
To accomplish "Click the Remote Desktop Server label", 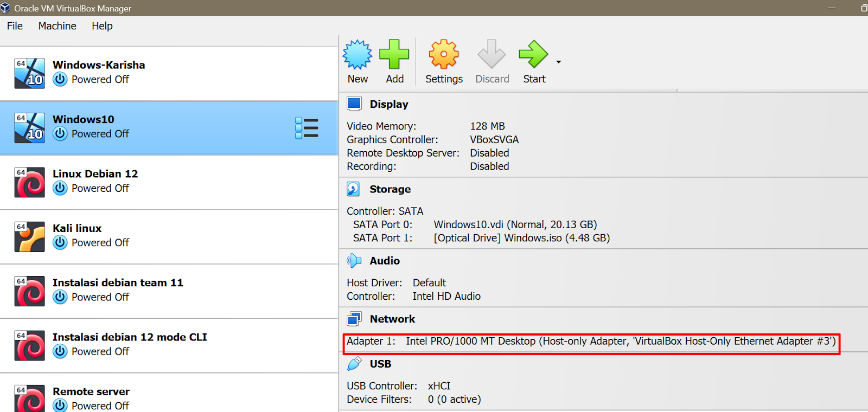I will [x=403, y=153].
